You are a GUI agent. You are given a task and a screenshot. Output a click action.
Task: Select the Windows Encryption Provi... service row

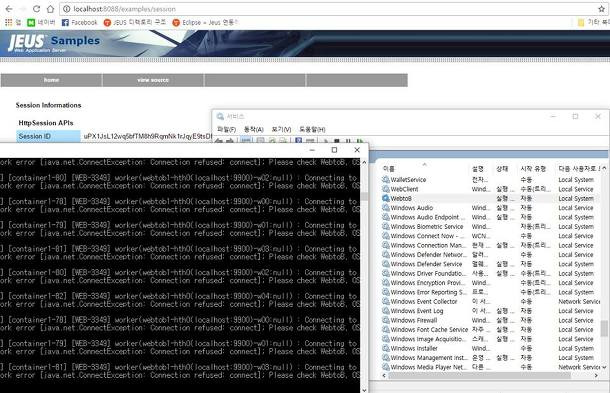(x=491, y=282)
